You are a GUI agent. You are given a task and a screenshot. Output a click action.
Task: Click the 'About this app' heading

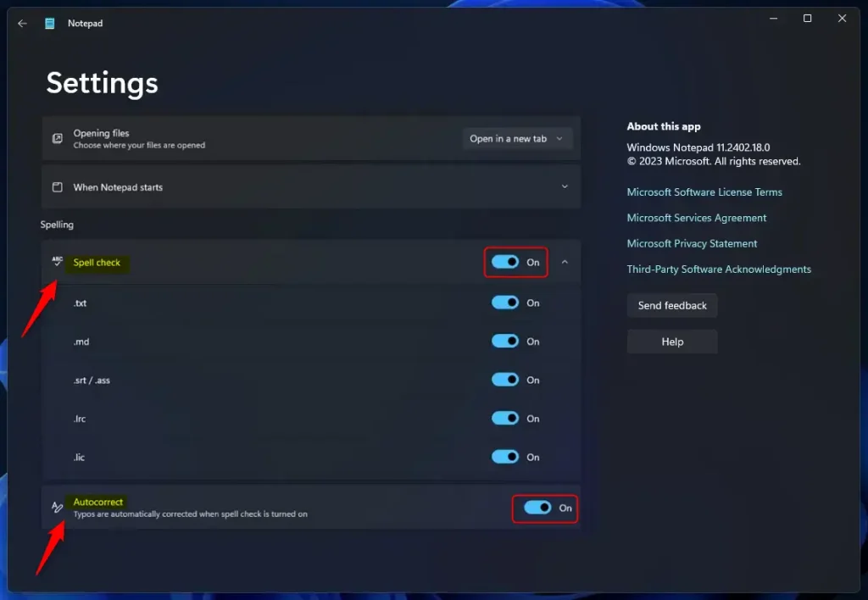pyautogui.click(x=663, y=126)
